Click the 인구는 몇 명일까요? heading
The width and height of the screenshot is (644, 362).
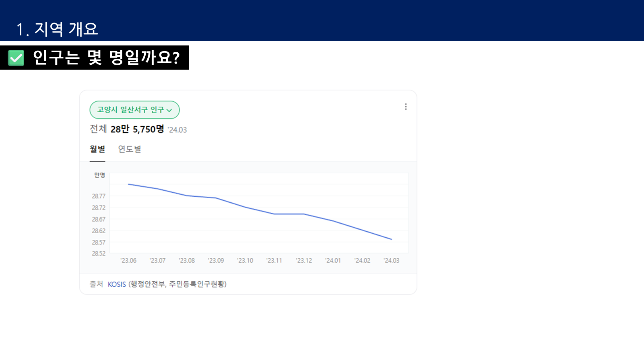coord(106,58)
